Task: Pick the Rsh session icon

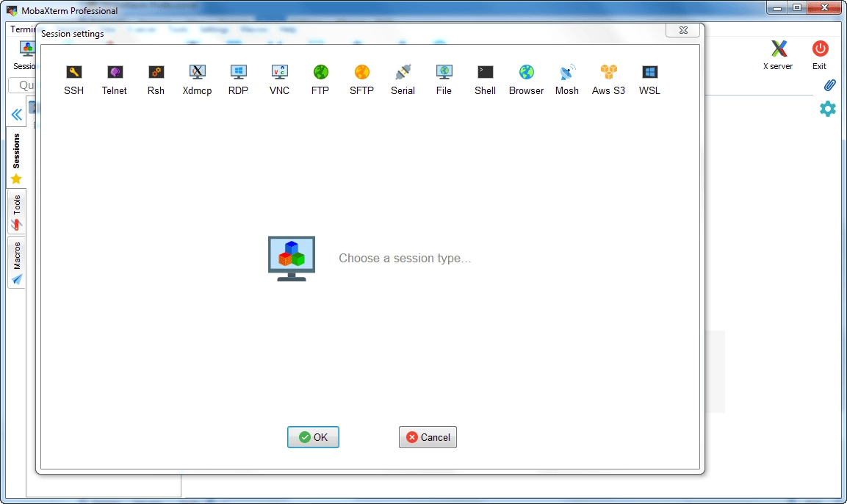Action: click(156, 80)
